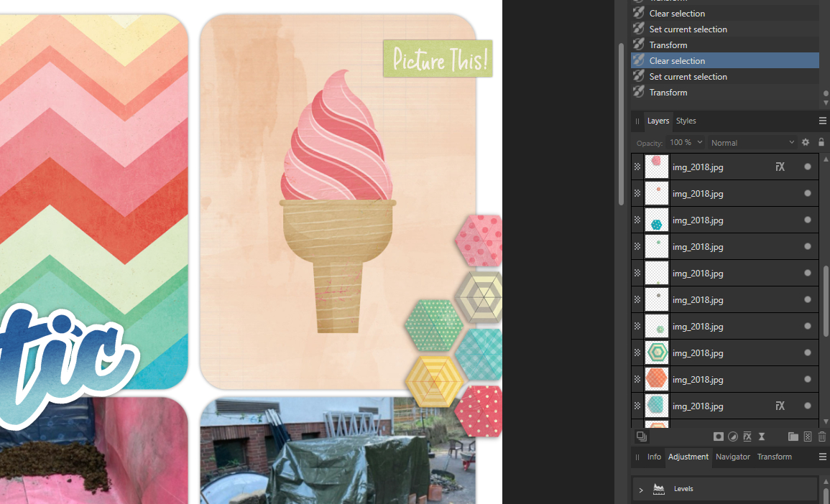
Task: Click the Picture This! label on canvas
Action: [438, 59]
